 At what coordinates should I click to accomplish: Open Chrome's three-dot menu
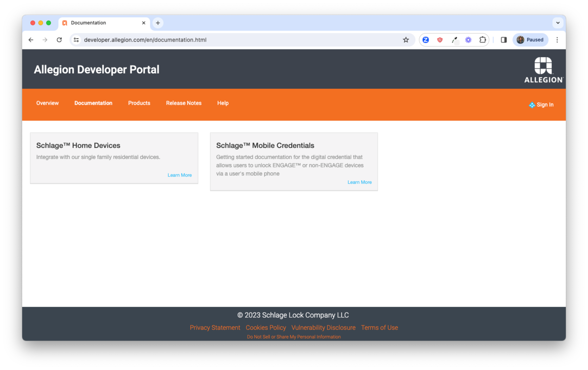pos(557,40)
